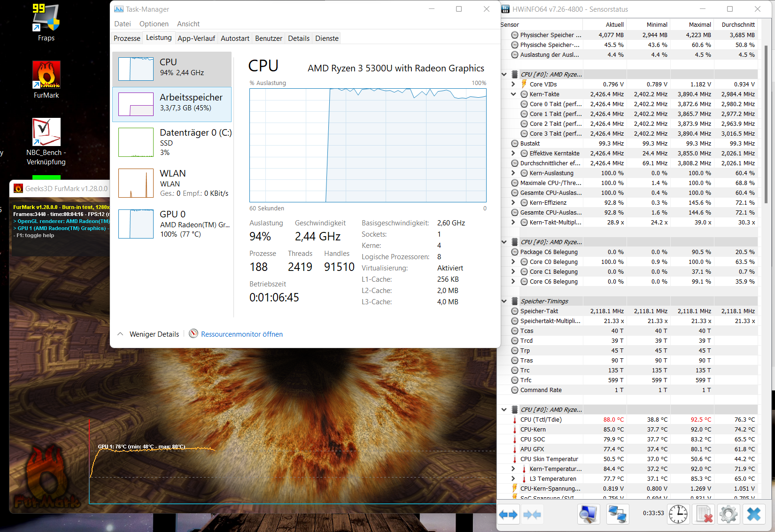Select the Command Rate sensor row
The height and width of the screenshot is (532, 775).
pos(628,390)
